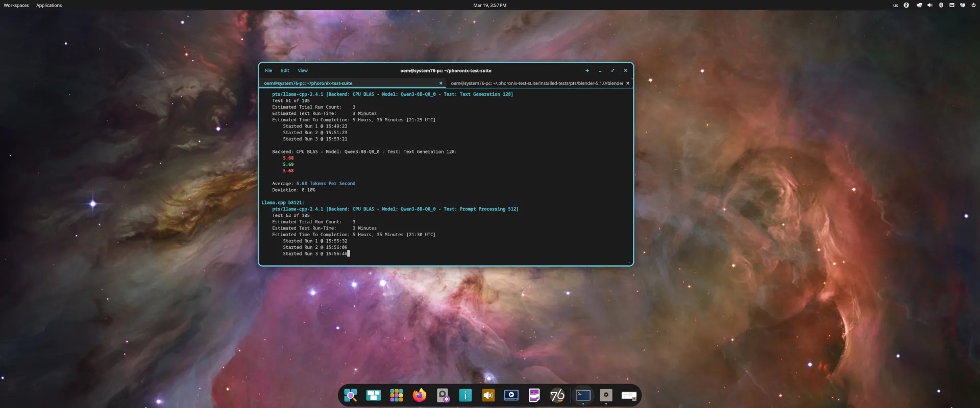
Task: Open the volume applet in system tray
Action: pos(929,5)
